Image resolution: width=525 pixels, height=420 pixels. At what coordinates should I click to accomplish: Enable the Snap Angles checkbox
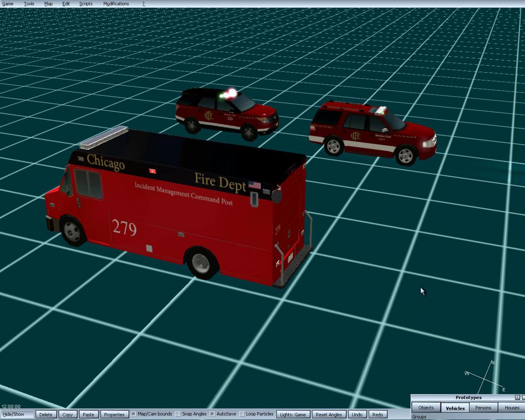pyautogui.click(x=178, y=414)
